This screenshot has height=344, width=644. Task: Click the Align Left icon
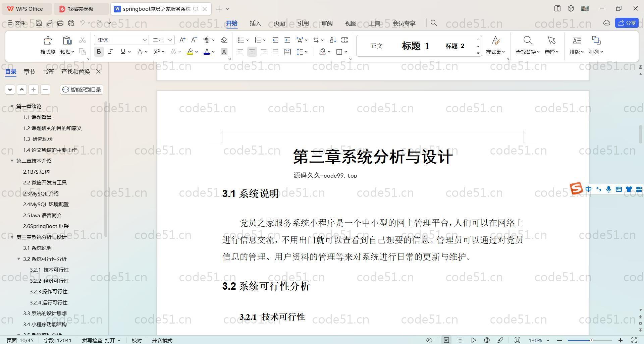(x=240, y=52)
